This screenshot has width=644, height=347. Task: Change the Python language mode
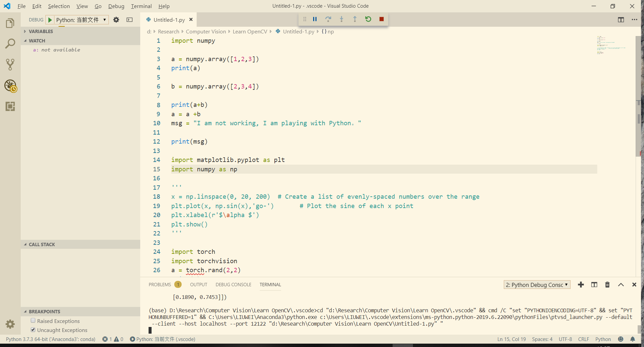pos(603,339)
